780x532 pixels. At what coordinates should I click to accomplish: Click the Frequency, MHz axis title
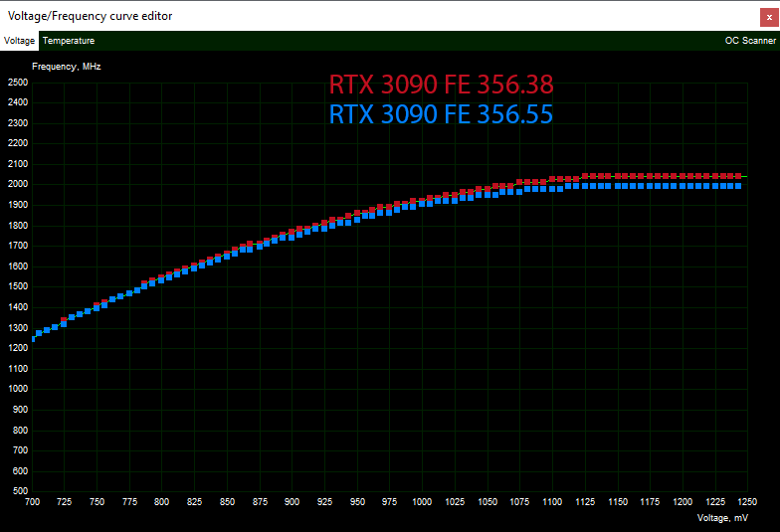(x=66, y=67)
